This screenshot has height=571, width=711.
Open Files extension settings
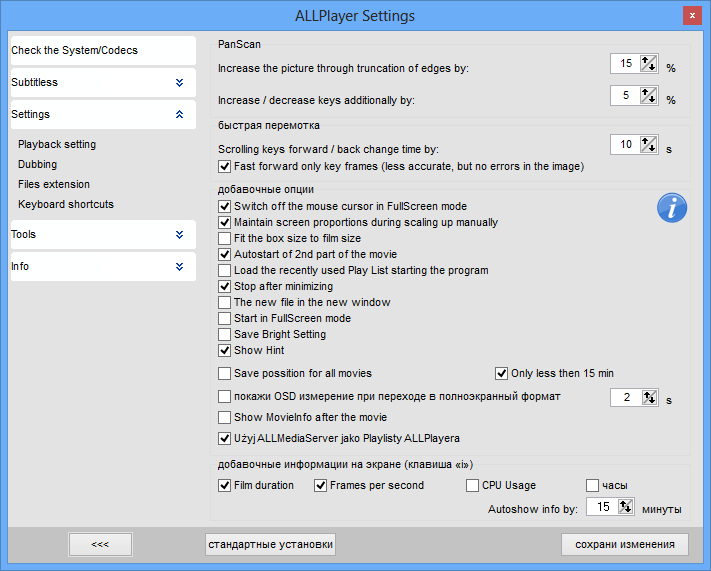point(54,184)
